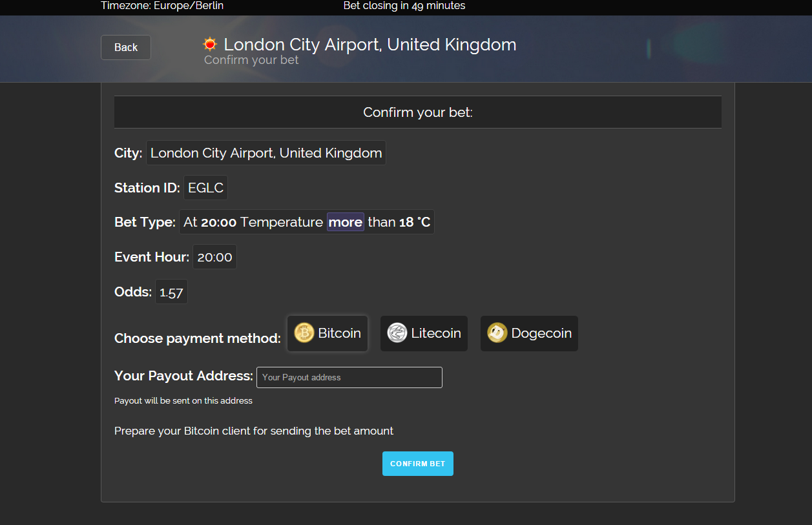Click the London City Airport page title
Viewport: 812px width, 525px height.
(370, 45)
